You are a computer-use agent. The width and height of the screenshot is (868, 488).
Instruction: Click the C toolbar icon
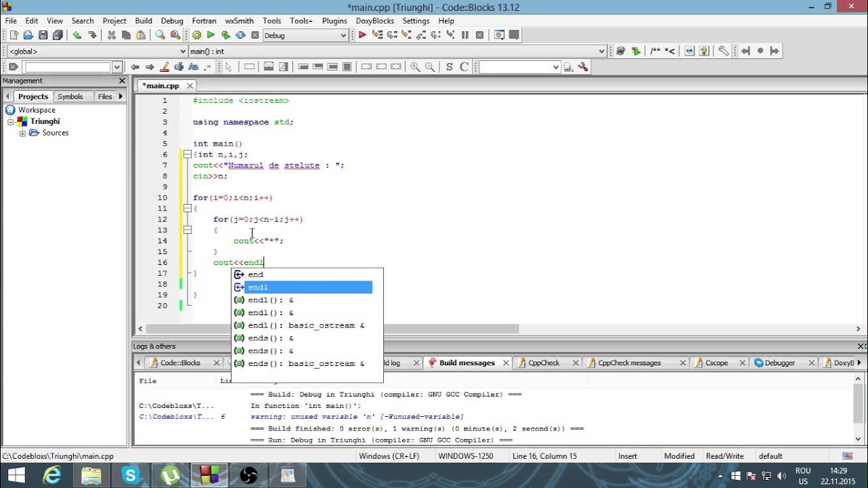coord(464,67)
